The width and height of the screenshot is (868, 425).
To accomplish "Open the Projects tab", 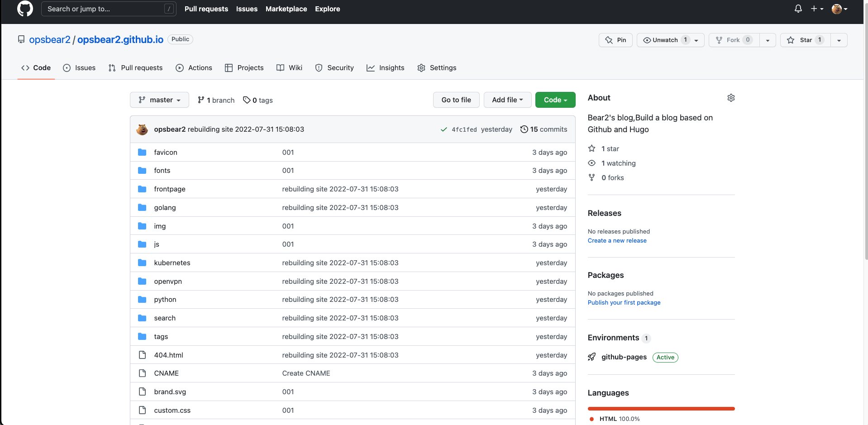I will pyautogui.click(x=244, y=68).
